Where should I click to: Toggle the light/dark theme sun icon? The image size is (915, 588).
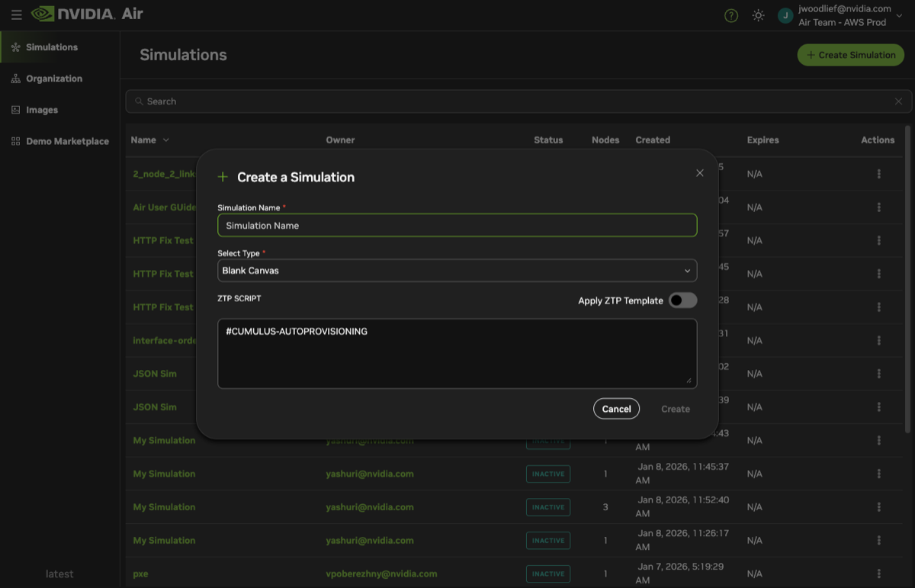click(758, 15)
